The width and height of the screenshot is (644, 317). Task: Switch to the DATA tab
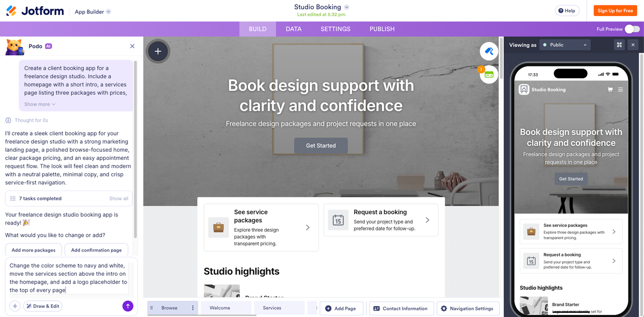(294, 29)
